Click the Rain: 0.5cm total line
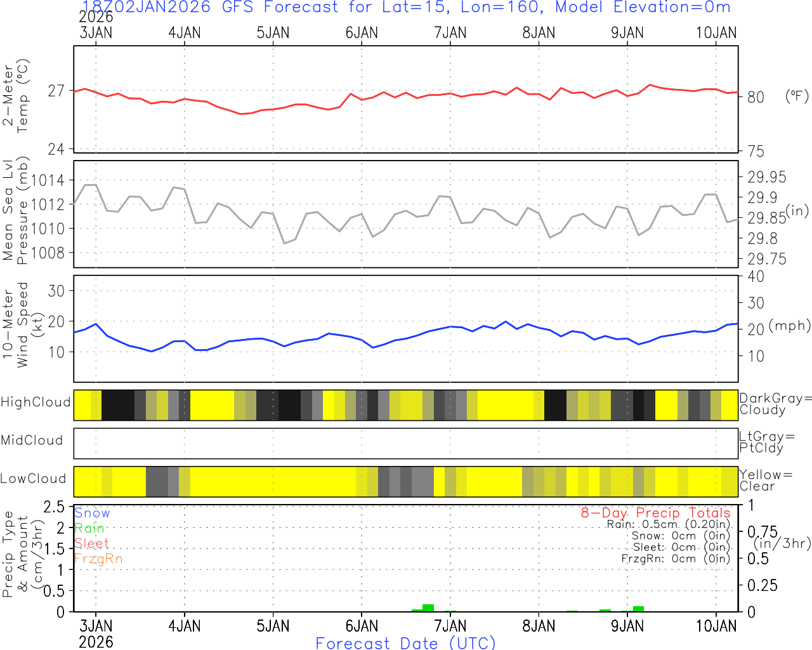 tap(668, 524)
